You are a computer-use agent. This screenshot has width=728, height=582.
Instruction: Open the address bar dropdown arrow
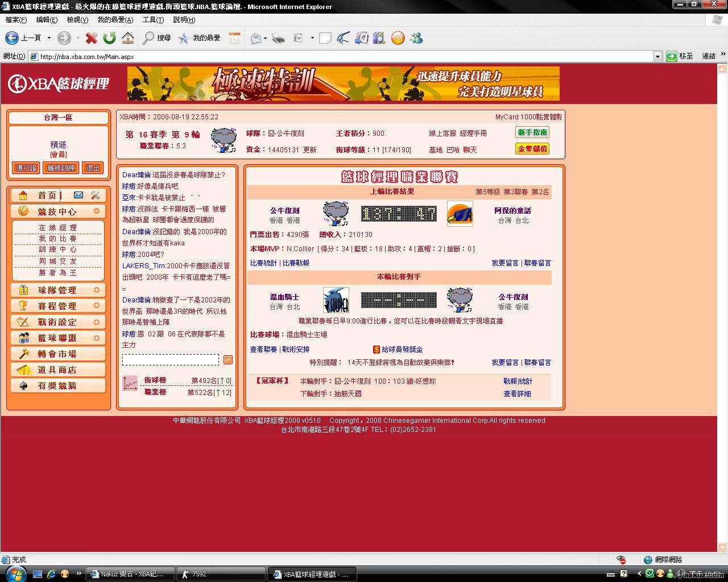tap(657, 56)
